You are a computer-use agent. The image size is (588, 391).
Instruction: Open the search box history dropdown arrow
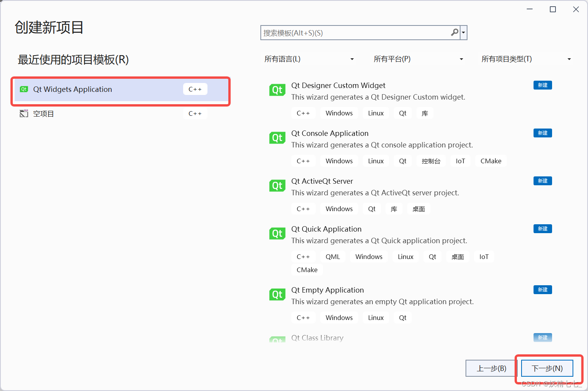pyautogui.click(x=463, y=33)
